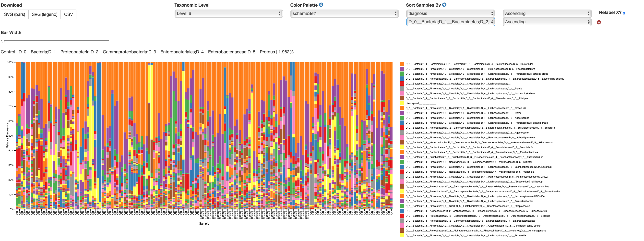Download the legend as SVG
Screen dimensions: 644x241
coord(45,14)
